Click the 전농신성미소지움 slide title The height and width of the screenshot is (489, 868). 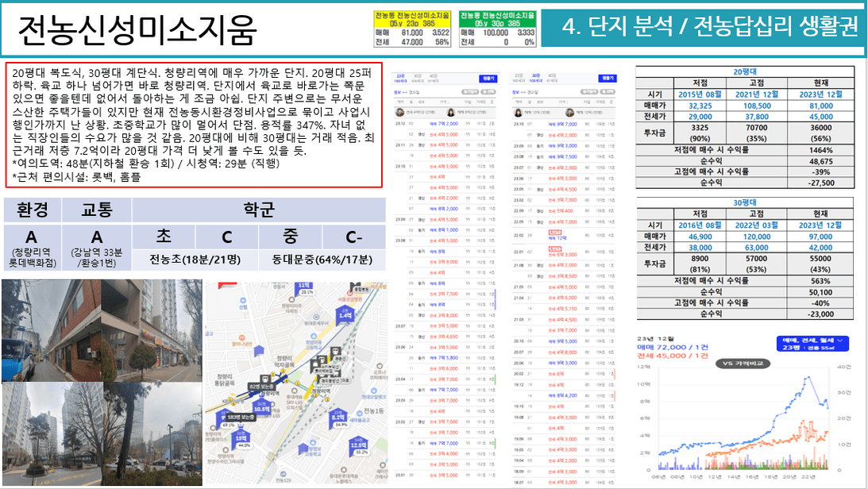pos(137,30)
